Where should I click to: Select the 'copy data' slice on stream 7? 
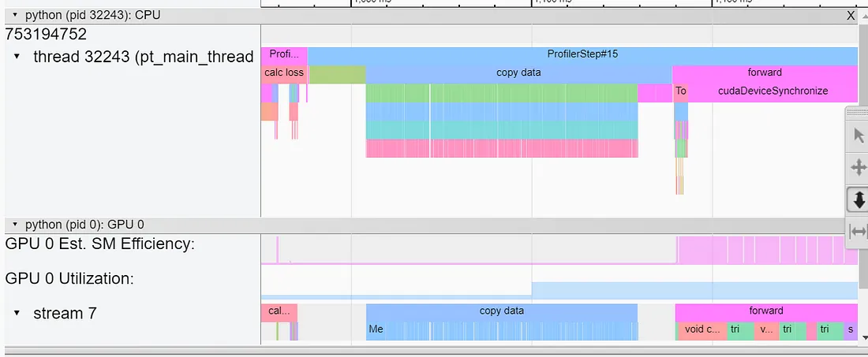click(502, 311)
